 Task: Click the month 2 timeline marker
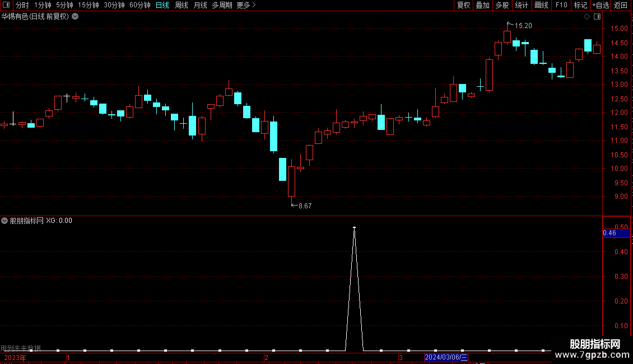tap(266, 357)
